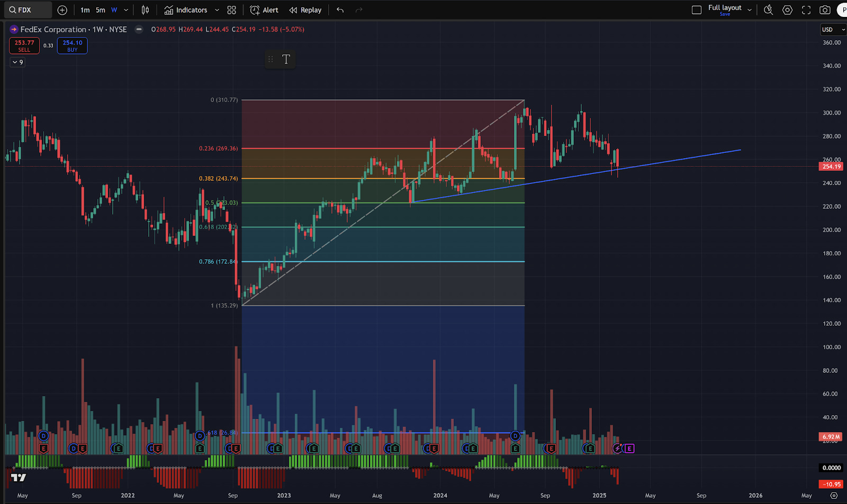Change the candlestick chart type
This screenshot has width=847, height=504.
(145, 10)
